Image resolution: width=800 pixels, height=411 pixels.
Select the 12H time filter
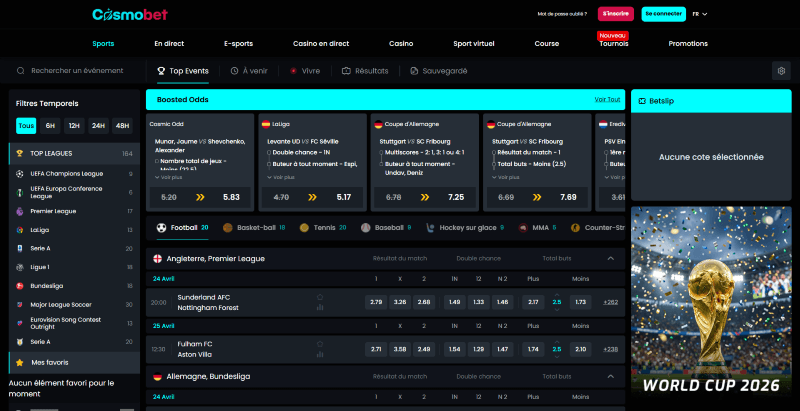(x=74, y=125)
